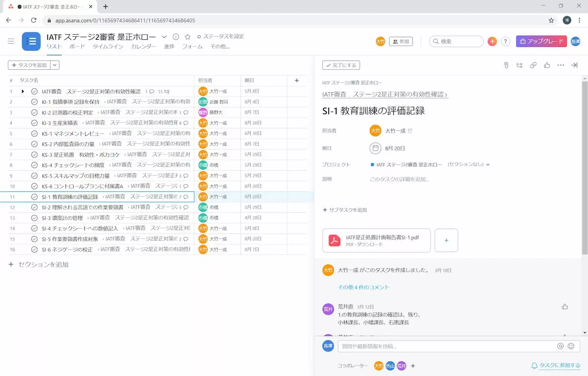The height and width of the screenshot is (376, 588).
Task: Click the 参加 members button
Action: (x=401, y=41)
